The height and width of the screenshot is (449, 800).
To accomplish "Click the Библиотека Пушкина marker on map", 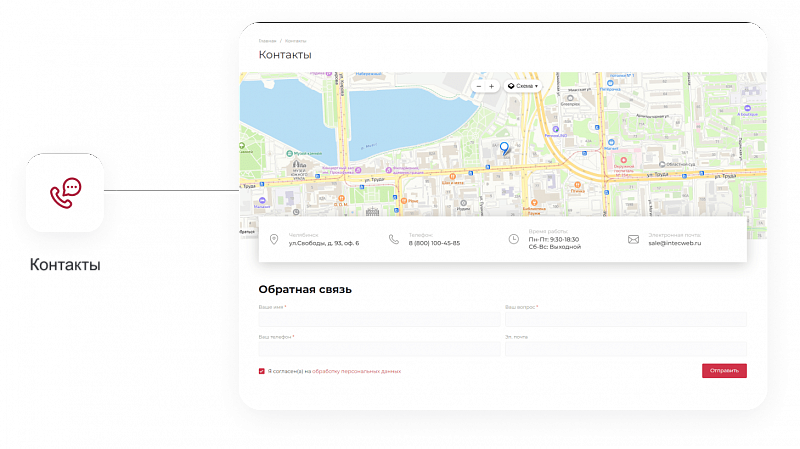I will pos(534,203).
